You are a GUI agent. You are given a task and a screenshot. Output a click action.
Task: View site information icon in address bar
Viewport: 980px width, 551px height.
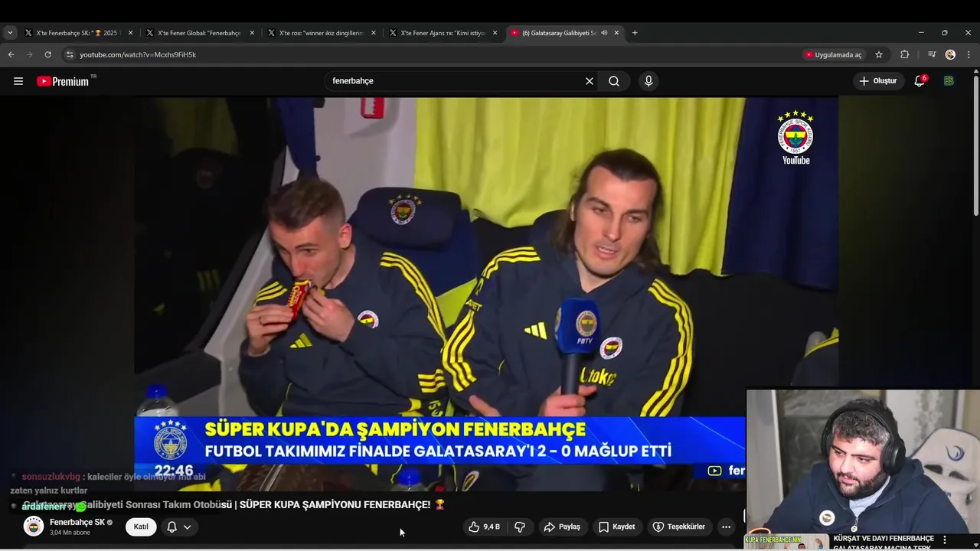coord(70,55)
